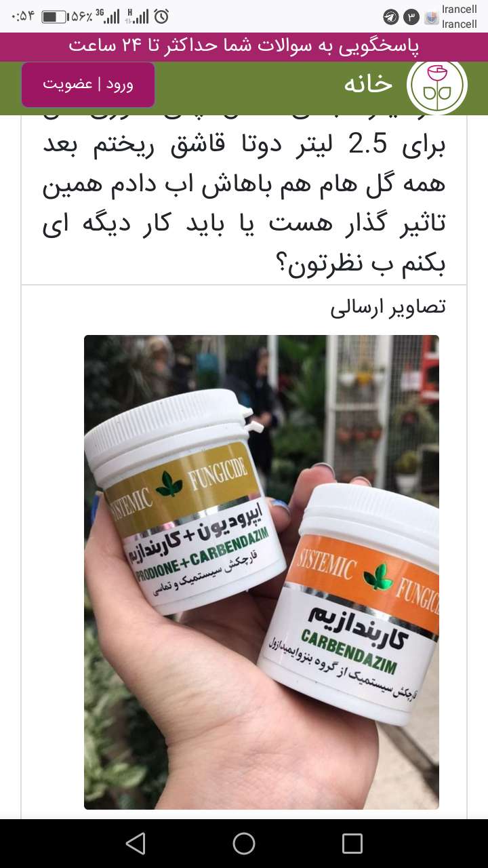Tap the flower logo icon in header

pyautogui.click(x=437, y=86)
